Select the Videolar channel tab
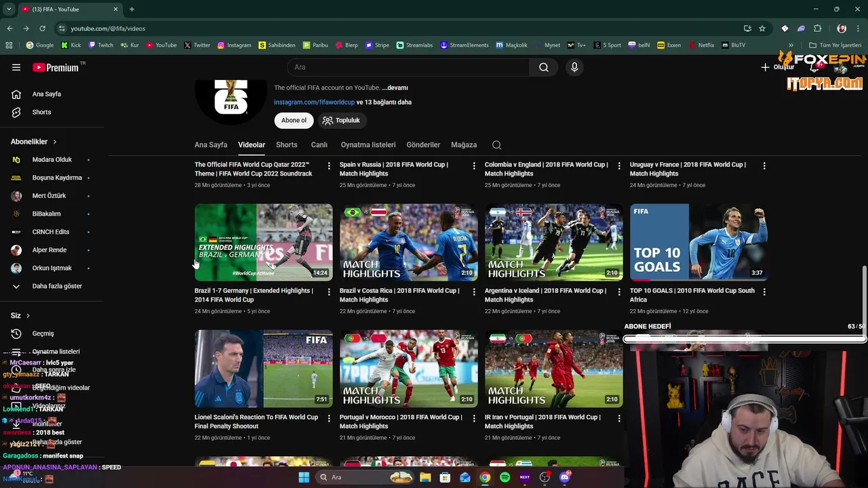Screen dimensions: 868x488 click(252, 145)
